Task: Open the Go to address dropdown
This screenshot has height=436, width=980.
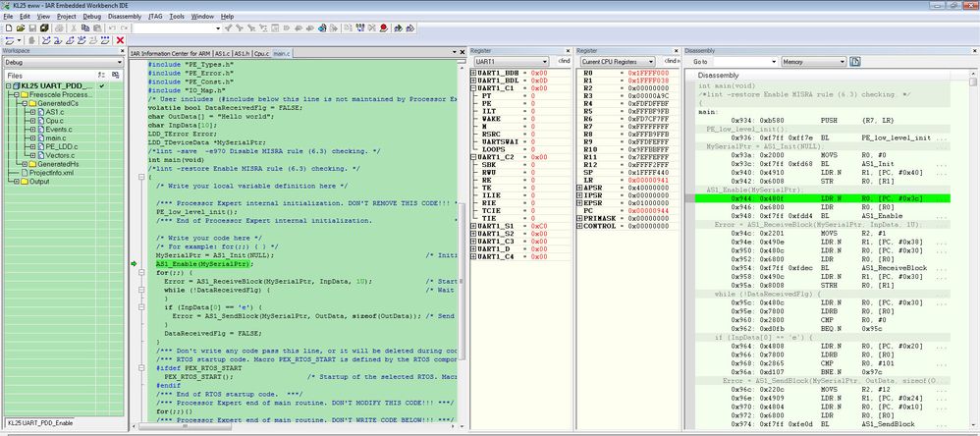Action: click(774, 62)
